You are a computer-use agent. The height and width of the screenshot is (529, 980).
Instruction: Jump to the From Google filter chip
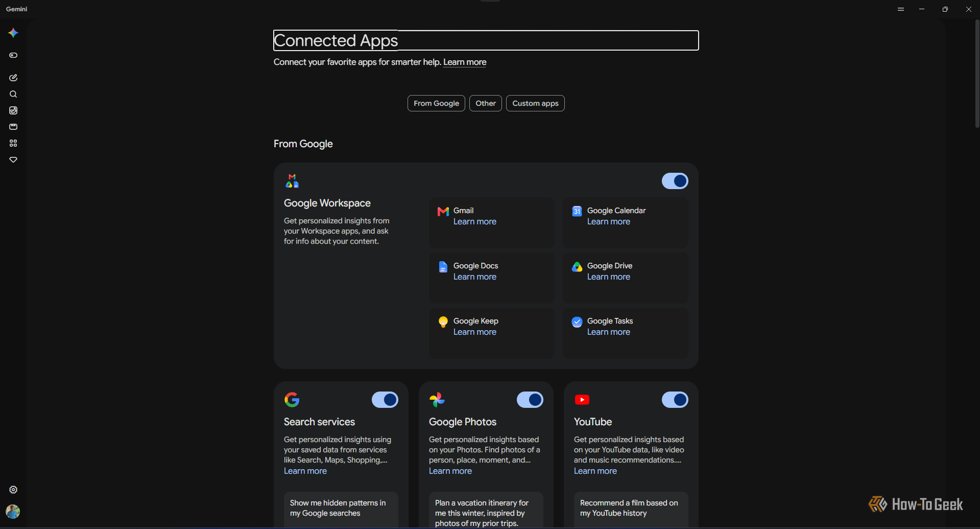coord(436,103)
